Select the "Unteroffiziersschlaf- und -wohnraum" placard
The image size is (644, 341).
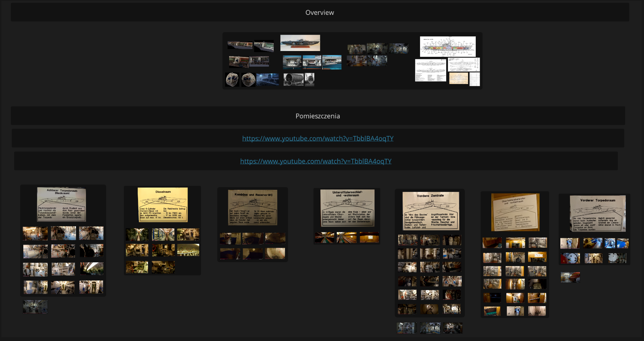tap(347, 208)
